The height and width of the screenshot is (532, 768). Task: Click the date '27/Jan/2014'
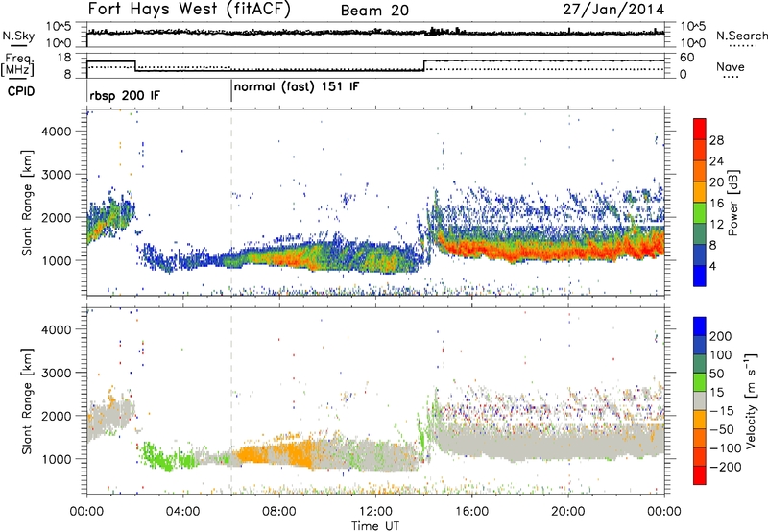[613, 10]
